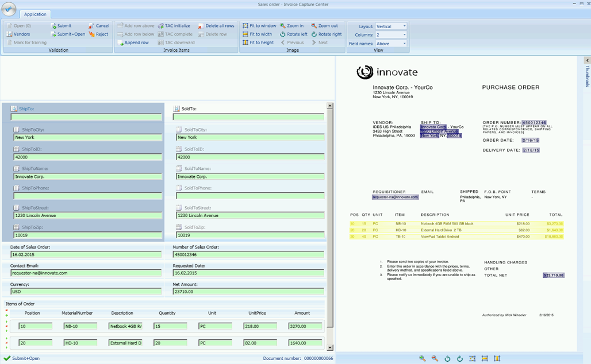
Task: Click the empty SoldTo input field
Action: coord(249,117)
